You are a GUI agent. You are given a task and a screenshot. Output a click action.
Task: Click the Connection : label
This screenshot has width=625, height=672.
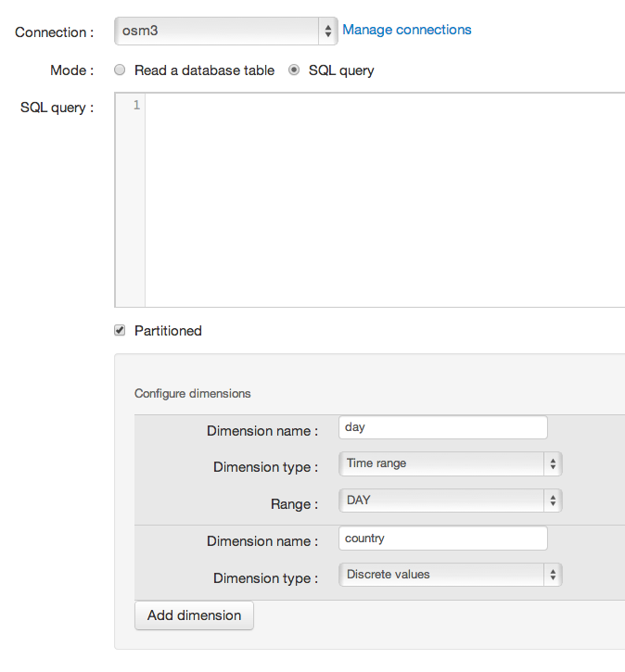[55, 32]
